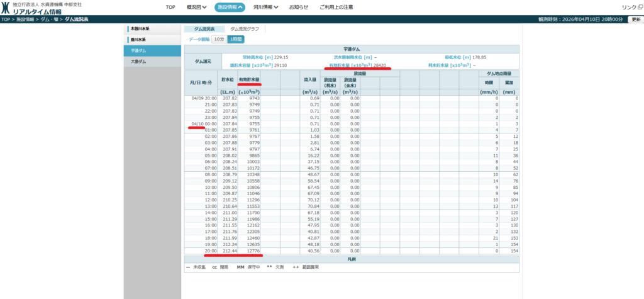Set data interval to 10分
The height and width of the screenshot is (299, 644).
(218, 39)
